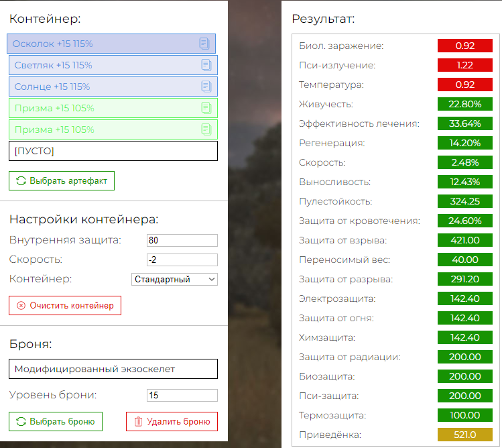The height and width of the screenshot is (448, 502).
Task: Focus the Внутренняя защита input field
Action: tap(182, 240)
